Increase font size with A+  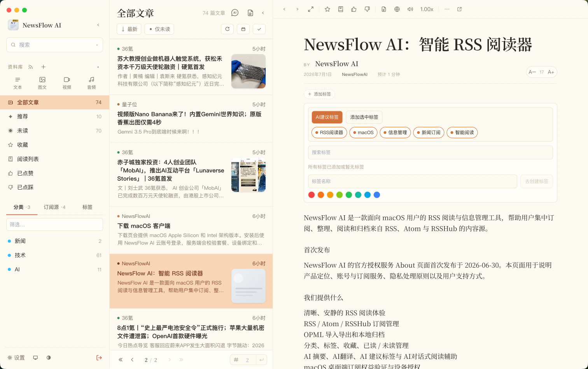click(551, 72)
